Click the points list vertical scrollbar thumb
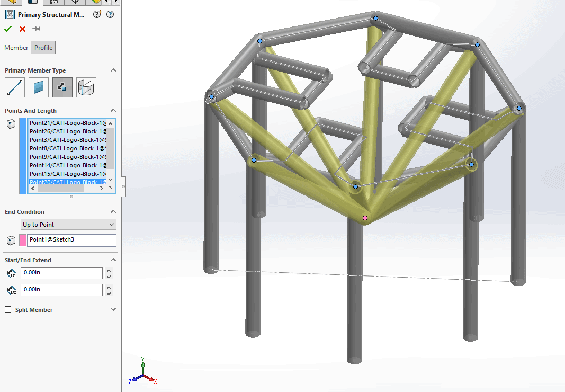The height and width of the screenshot is (392, 565). pos(111,148)
